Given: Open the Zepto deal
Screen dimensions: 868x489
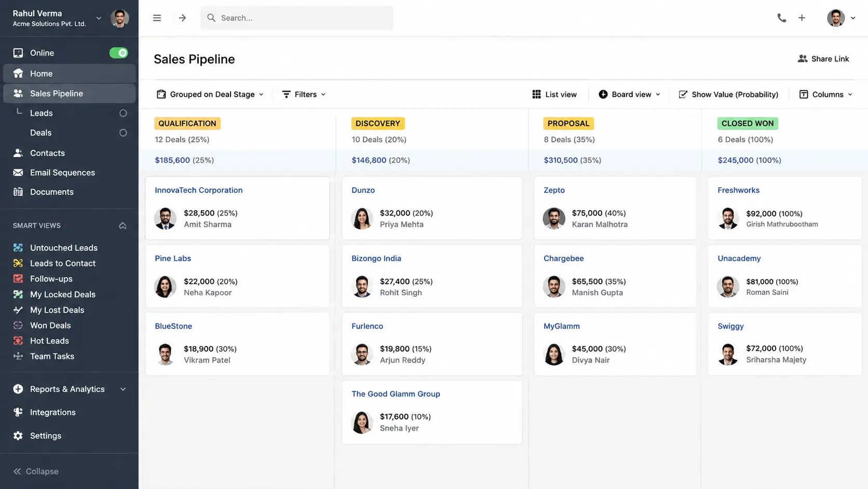Looking at the screenshot, I should tap(554, 190).
